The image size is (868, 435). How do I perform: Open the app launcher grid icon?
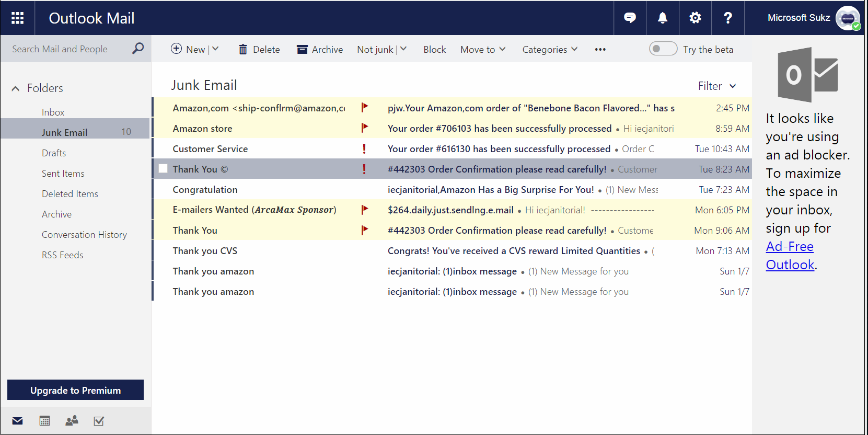[x=18, y=18]
